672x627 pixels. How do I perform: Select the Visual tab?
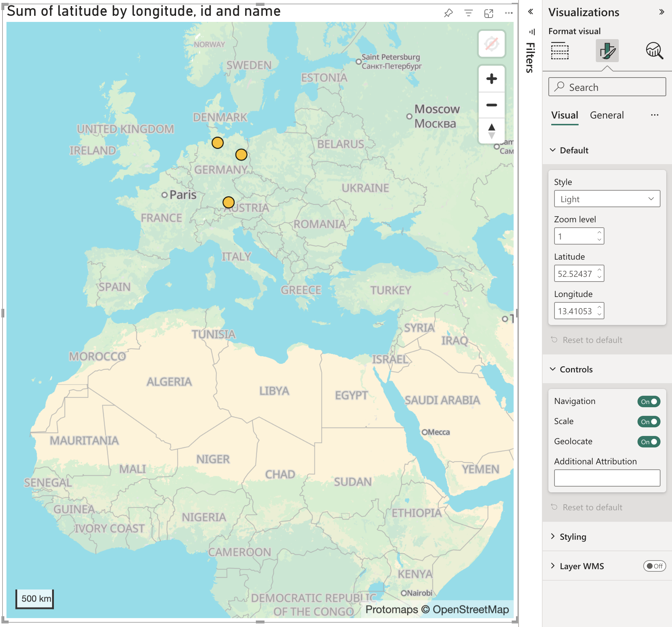(565, 115)
